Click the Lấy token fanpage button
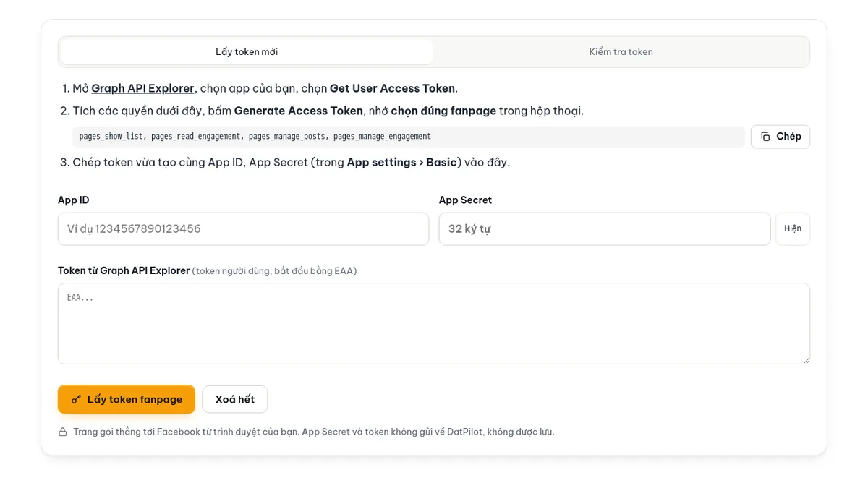Viewport: 868px width, 483px height. [127, 399]
